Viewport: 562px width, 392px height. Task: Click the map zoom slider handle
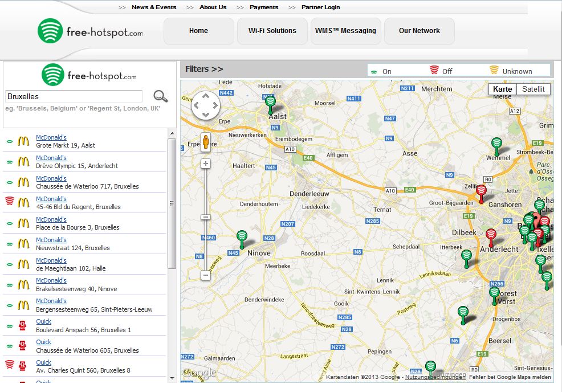pos(206,217)
